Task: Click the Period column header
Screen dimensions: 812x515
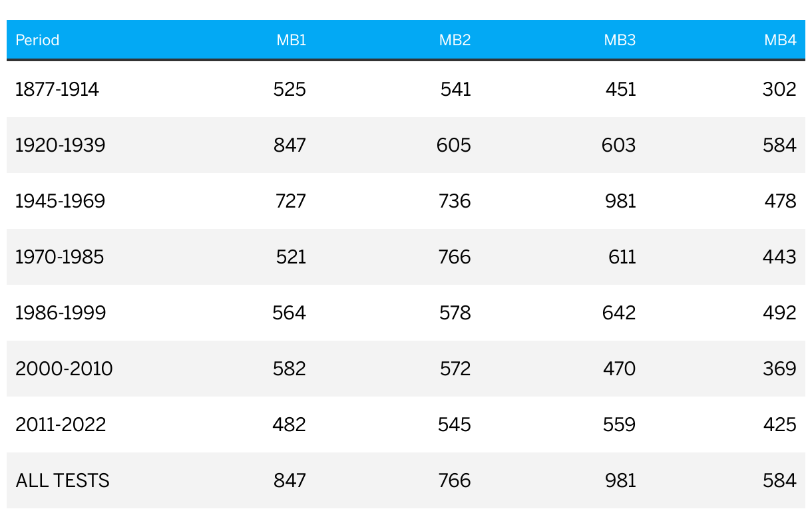Action: (x=37, y=40)
